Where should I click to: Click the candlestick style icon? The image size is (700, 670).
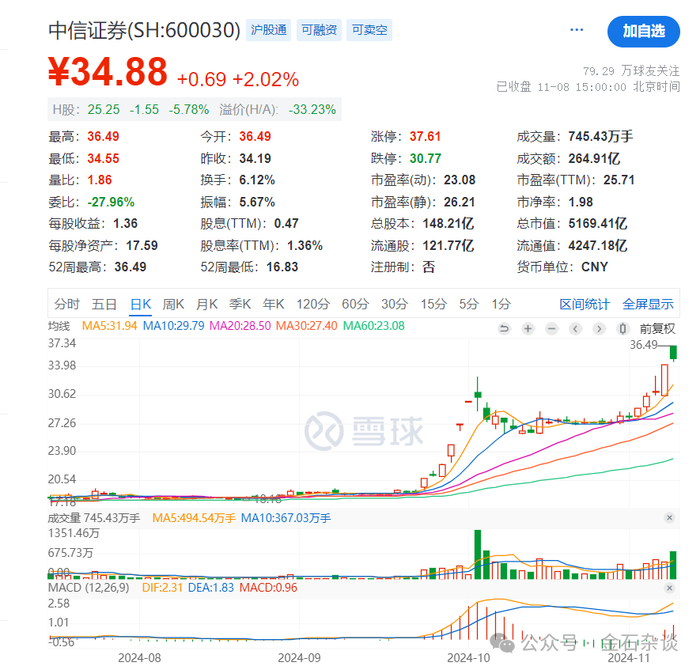pos(623,329)
